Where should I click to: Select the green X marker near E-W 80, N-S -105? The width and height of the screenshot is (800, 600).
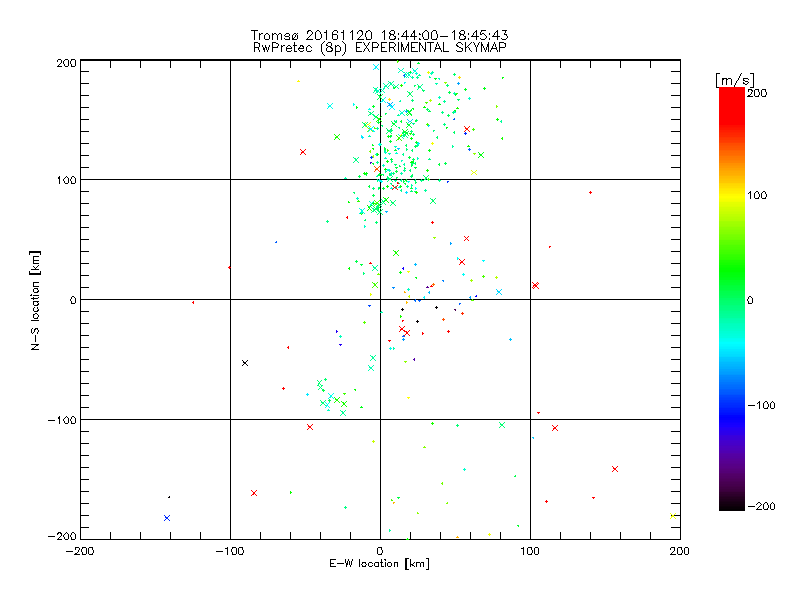[x=502, y=426]
